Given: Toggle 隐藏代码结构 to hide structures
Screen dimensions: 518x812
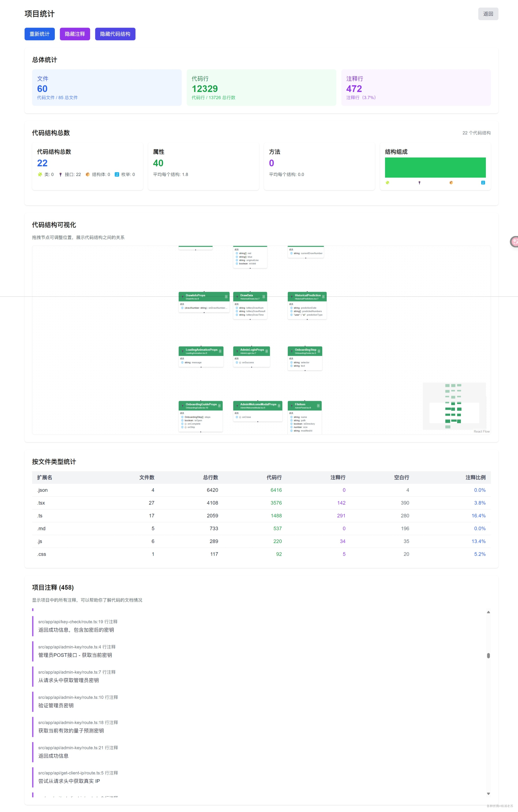Looking at the screenshot, I should coord(115,34).
